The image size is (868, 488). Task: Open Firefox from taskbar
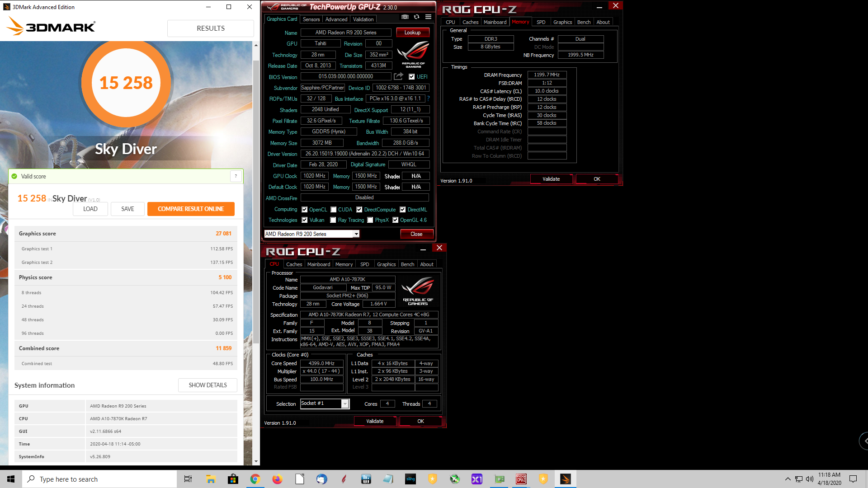point(277,479)
